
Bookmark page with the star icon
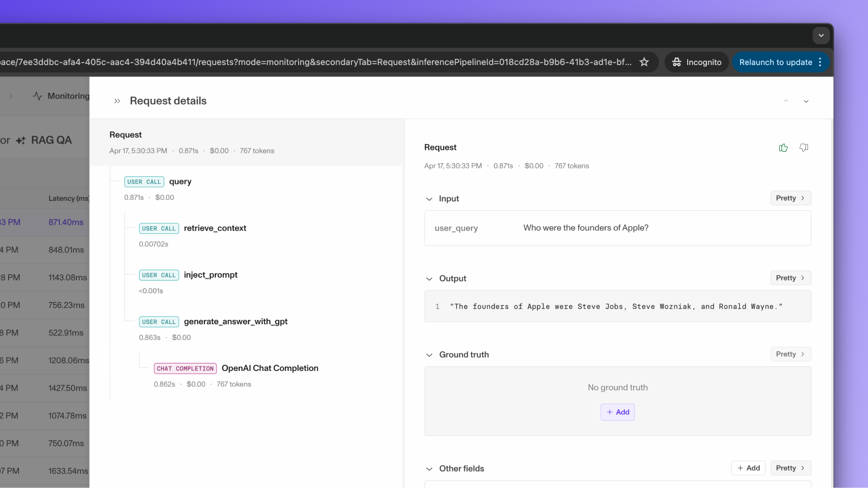pos(644,62)
